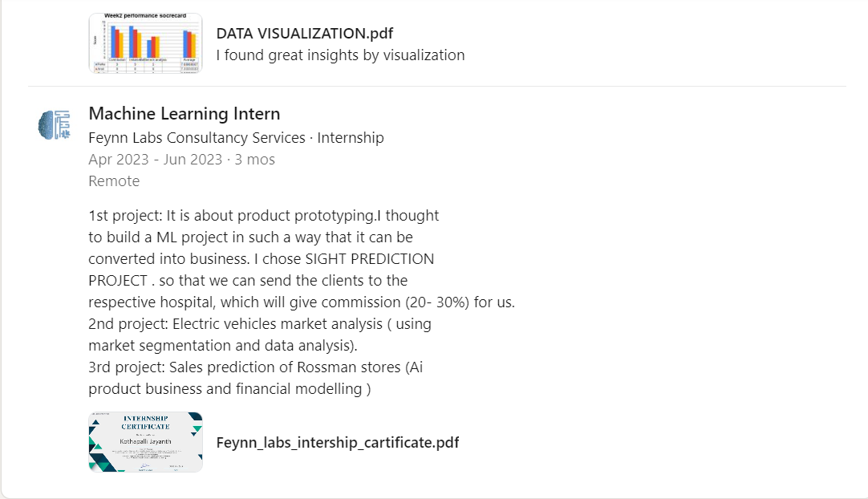868x499 pixels.
Task: Click the Remote location label
Action: (114, 181)
